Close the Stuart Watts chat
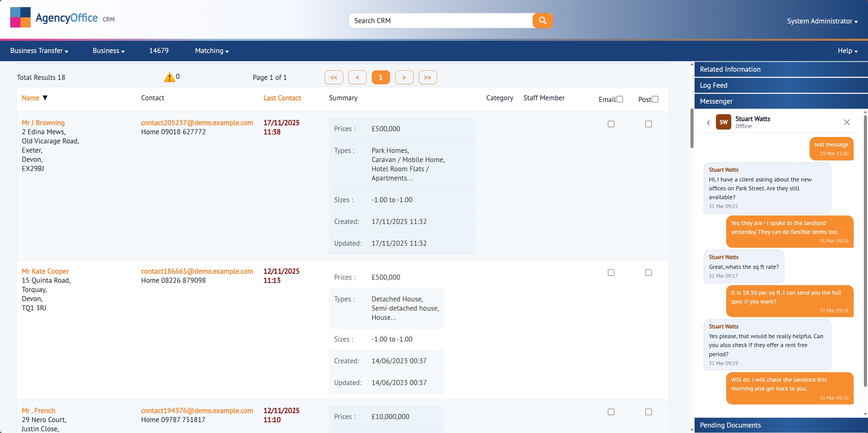Image resolution: width=868 pixels, height=433 pixels. 847,122
